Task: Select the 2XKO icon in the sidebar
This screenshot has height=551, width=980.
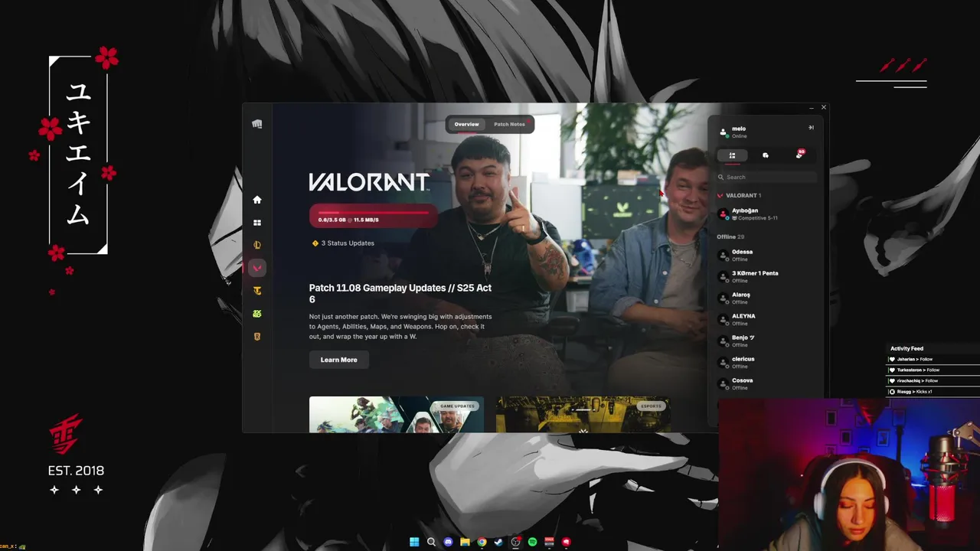Action: [x=257, y=314]
